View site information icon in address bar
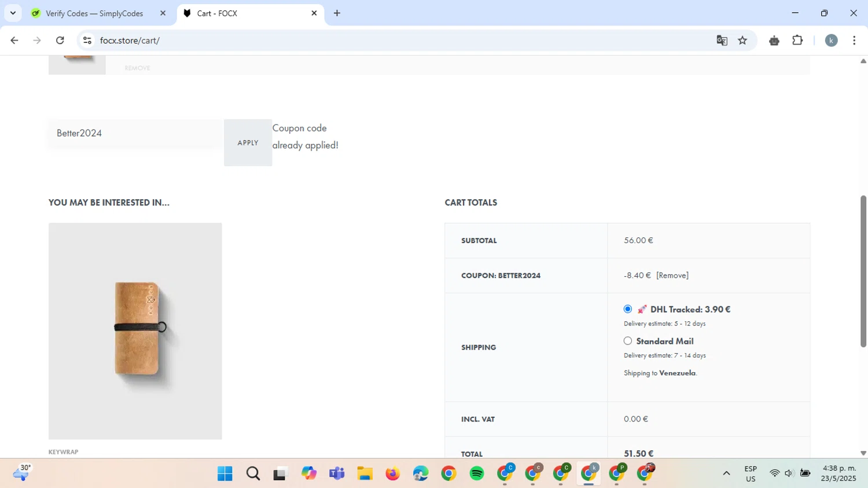This screenshot has height=488, width=868. (x=87, y=41)
